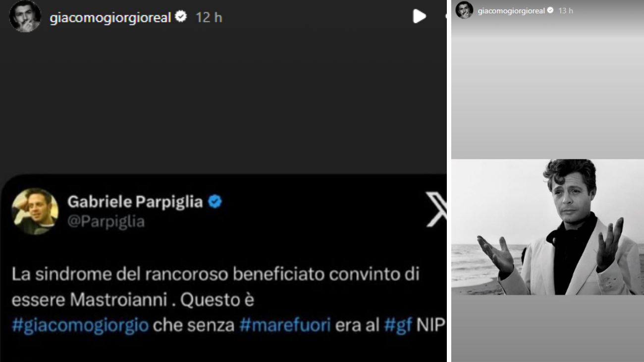Select the 12 h timestamp label

tap(209, 17)
